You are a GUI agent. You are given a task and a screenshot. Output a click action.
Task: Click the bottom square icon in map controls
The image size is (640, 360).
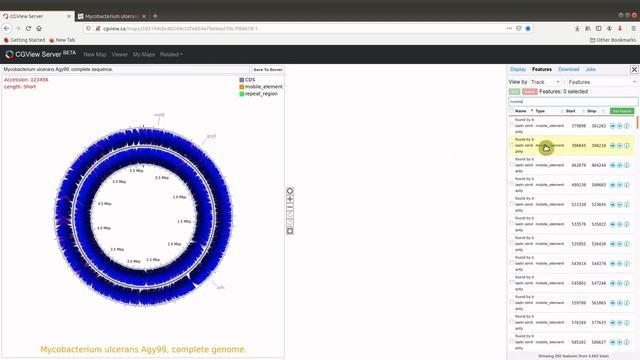290,231
